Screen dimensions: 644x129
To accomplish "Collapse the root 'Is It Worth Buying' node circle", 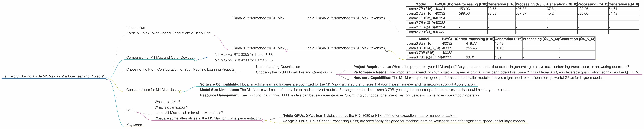I will point(107,78).
